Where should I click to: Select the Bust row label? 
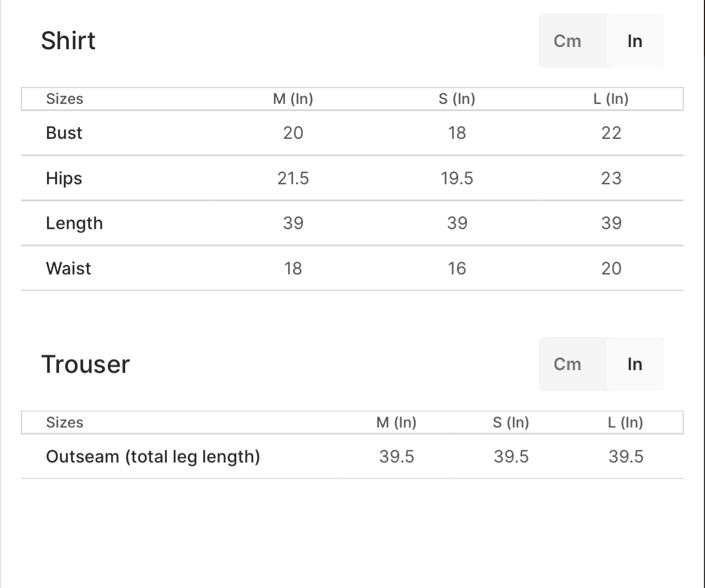[64, 133]
